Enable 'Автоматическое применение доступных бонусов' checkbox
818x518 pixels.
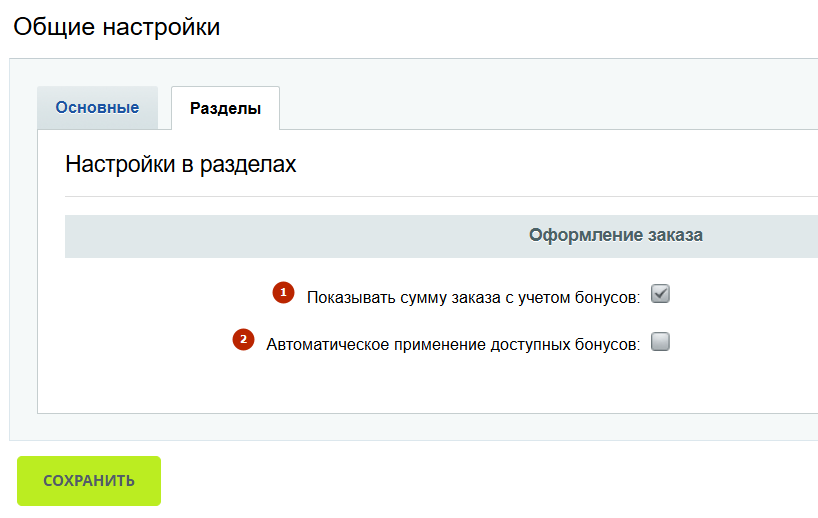660,342
